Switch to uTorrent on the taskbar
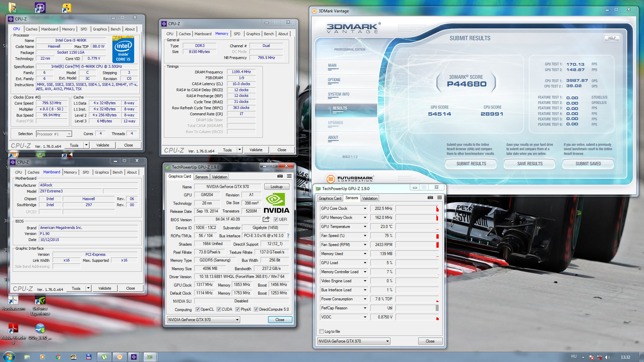 tap(104, 357)
